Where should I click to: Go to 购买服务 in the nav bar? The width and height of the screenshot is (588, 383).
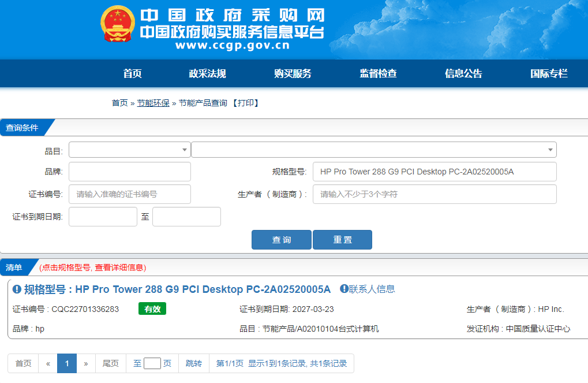(293, 73)
